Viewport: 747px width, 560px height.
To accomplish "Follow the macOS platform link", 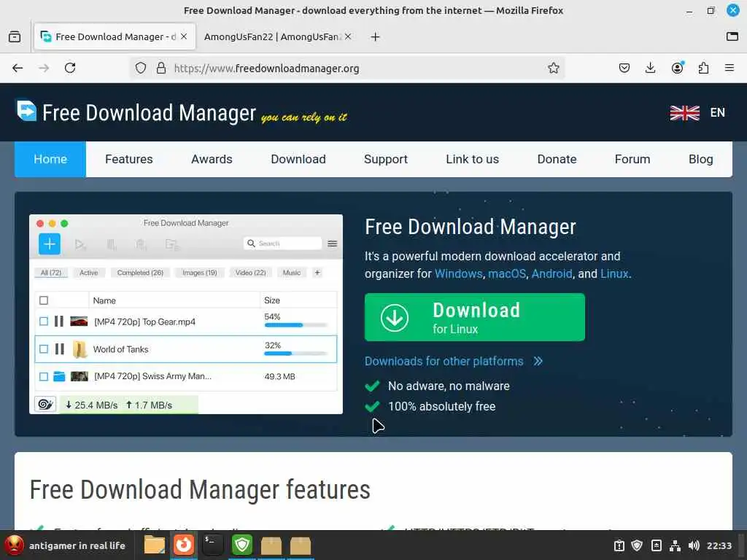I will click(507, 274).
